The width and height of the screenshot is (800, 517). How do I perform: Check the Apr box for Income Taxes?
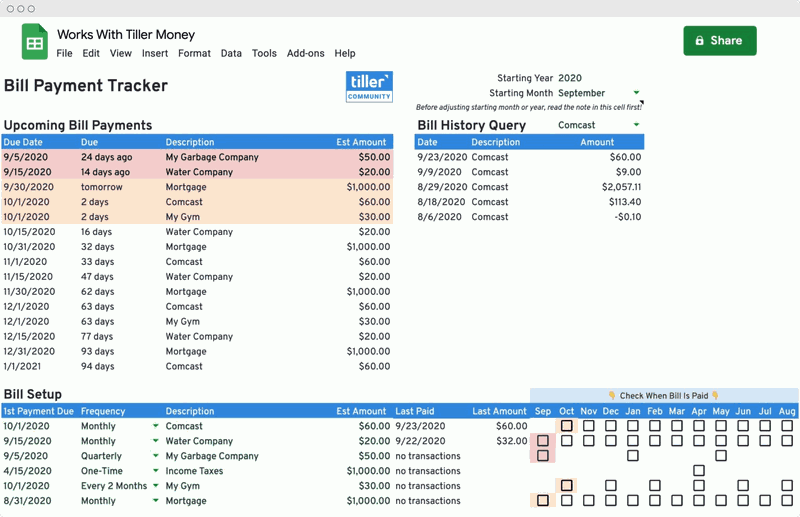(699, 471)
